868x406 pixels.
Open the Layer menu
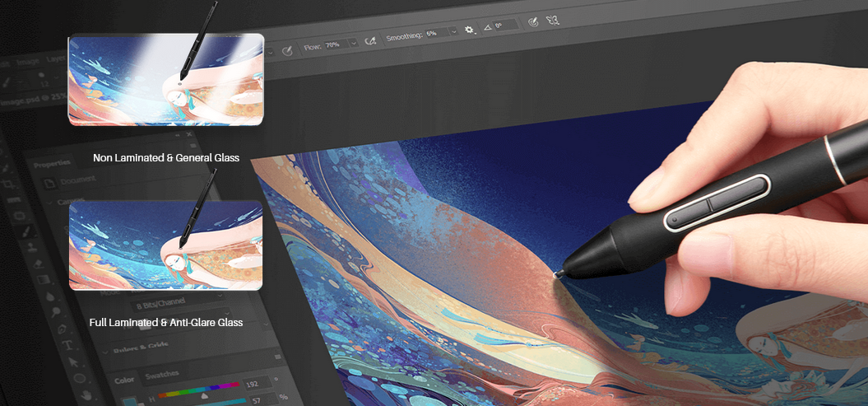click(56, 58)
